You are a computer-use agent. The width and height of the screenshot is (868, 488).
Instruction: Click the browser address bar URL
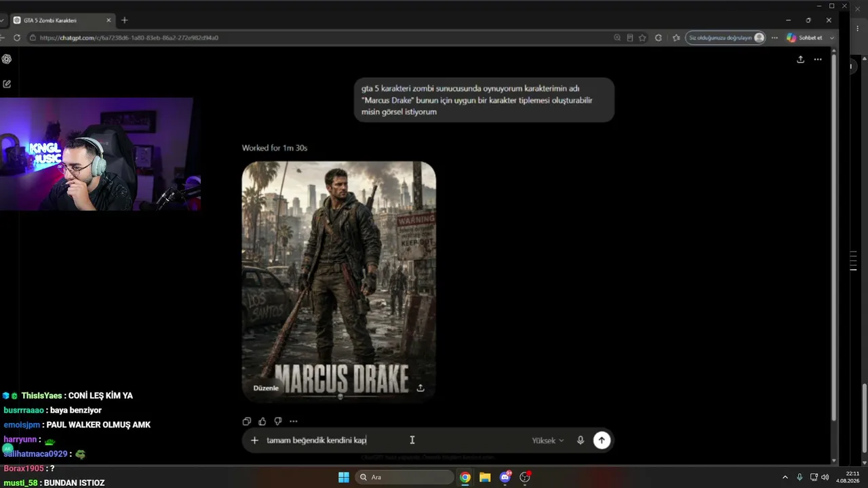point(129,38)
